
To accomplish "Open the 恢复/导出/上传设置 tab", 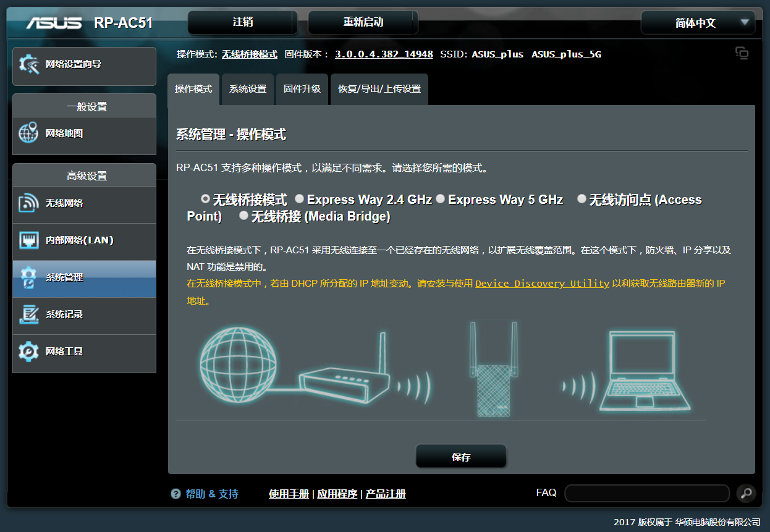I will 379,89.
